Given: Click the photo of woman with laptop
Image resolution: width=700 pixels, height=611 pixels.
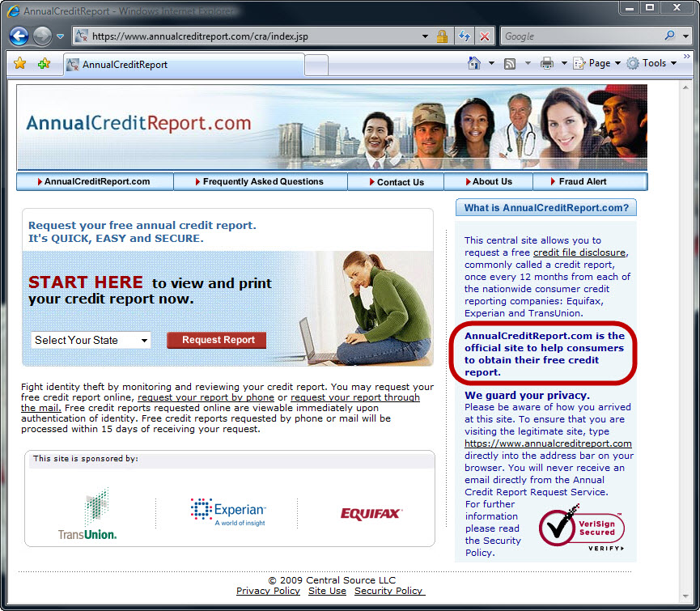Looking at the screenshot, I should click(364, 308).
